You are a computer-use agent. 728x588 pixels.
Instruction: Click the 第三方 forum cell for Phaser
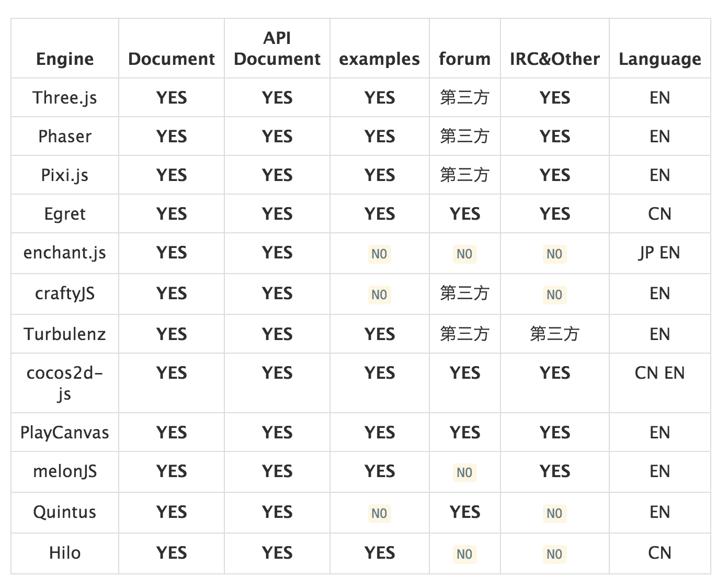(464, 137)
